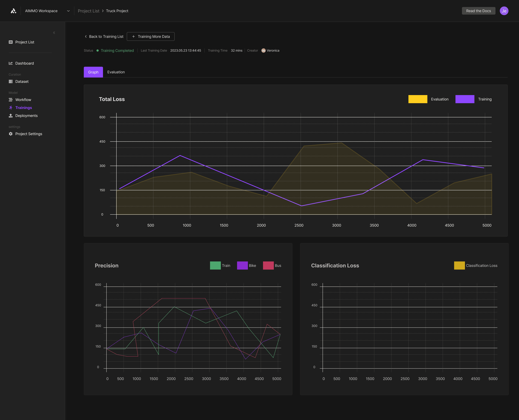Switch to the Evaluation tab

click(116, 72)
